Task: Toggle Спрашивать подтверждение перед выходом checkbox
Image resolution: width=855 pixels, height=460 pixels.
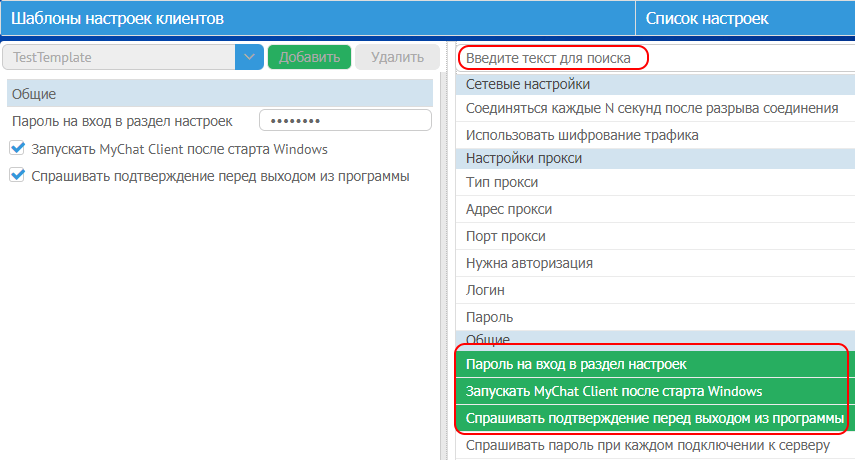Action: pos(16,176)
